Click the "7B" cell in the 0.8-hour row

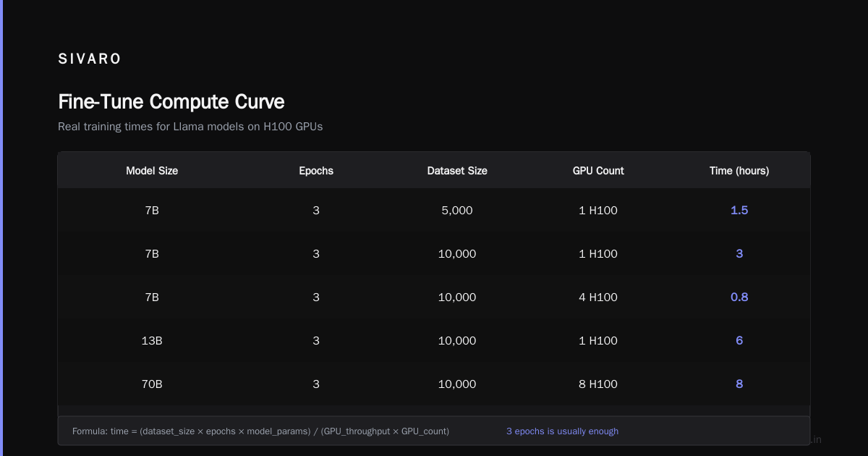(152, 297)
